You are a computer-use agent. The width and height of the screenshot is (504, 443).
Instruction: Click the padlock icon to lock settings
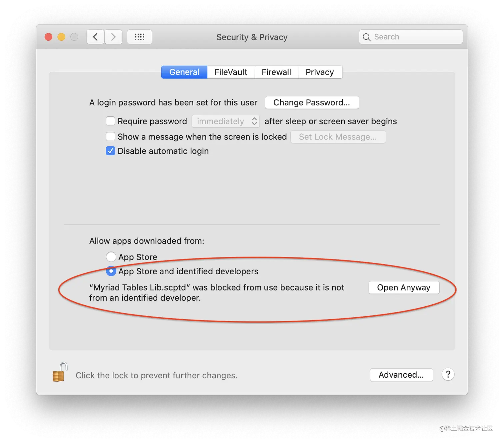coord(60,372)
